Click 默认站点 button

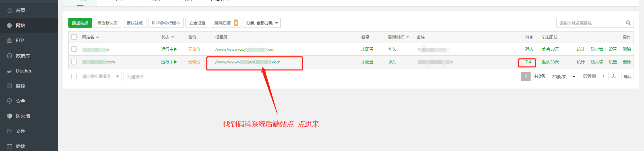pyautogui.click(x=135, y=23)
